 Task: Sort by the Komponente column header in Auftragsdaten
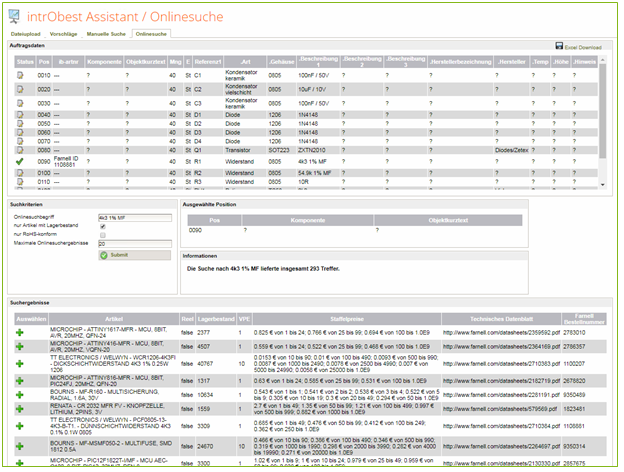click(104, 62)
